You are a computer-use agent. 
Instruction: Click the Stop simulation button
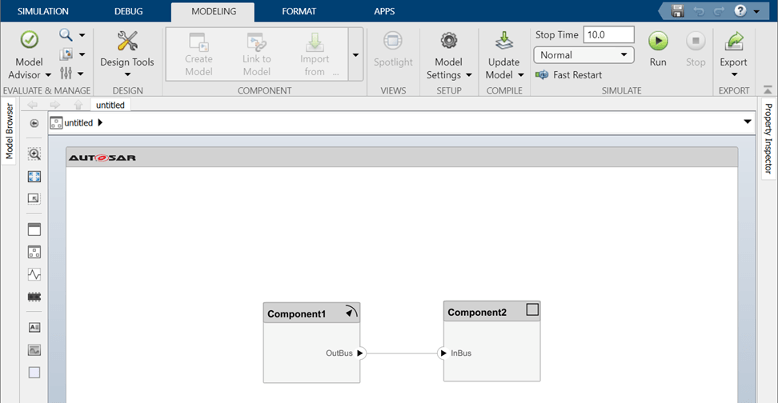696,49
